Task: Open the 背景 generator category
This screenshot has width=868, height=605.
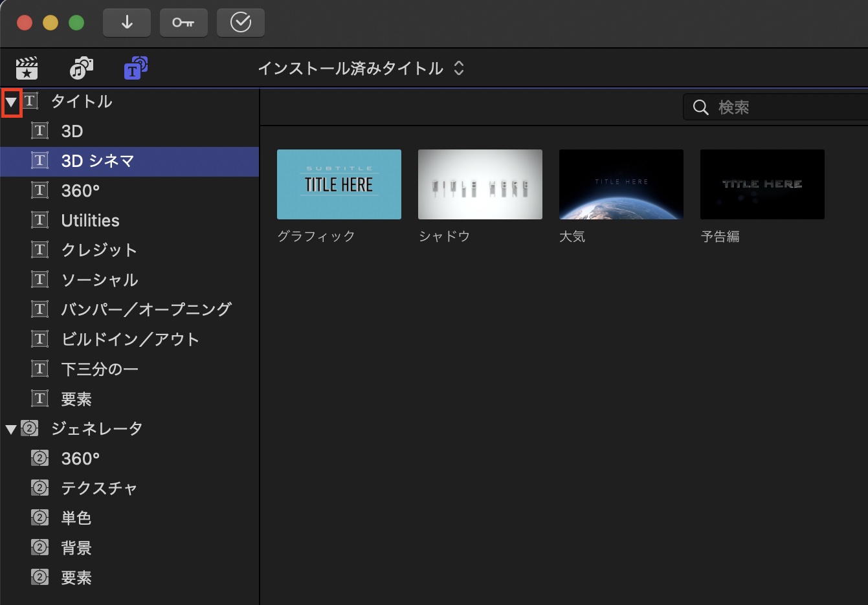Action: (76, 548)
